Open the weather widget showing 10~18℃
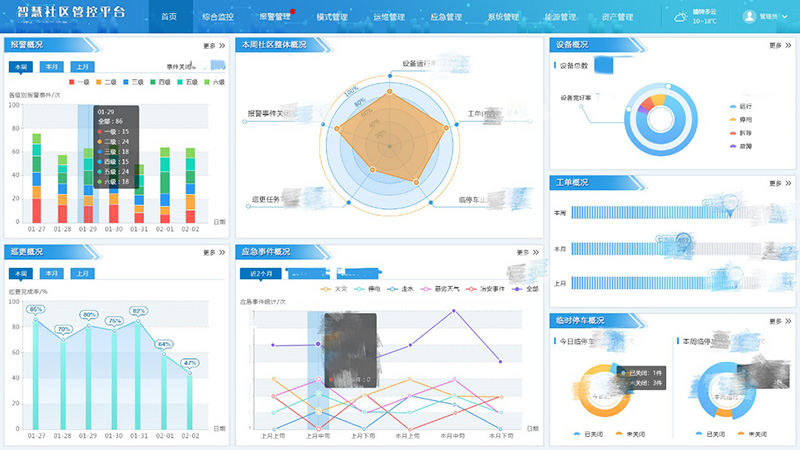Image resolution: width=800 pixels, height=450 pixels. coord(696,16)
